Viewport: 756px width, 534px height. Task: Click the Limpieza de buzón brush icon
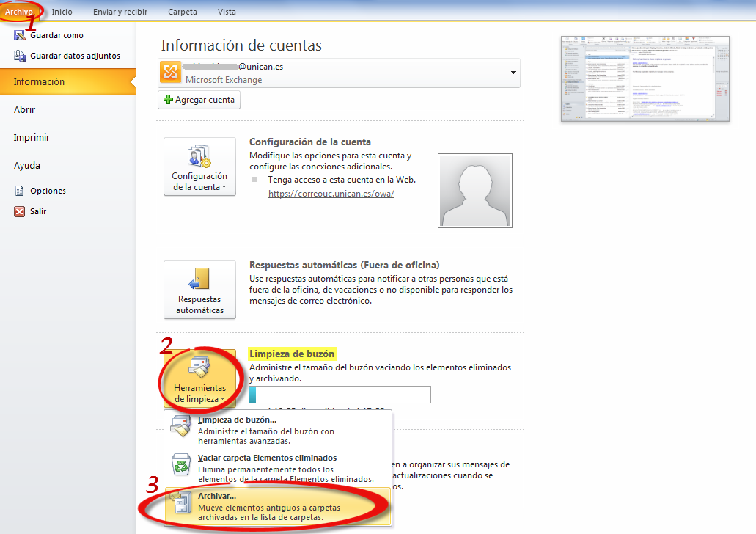(181, 427)
